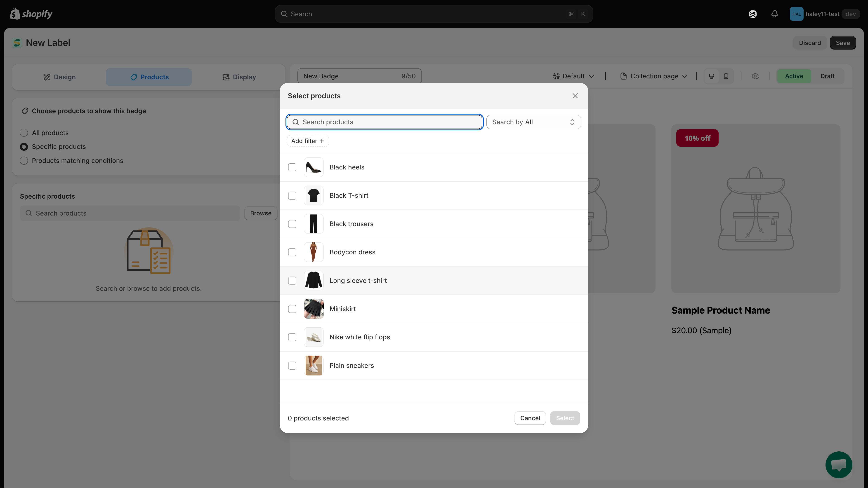Select the All products radio button
The height and width of the screenshot is (488, 868).
tap(24, 133)
